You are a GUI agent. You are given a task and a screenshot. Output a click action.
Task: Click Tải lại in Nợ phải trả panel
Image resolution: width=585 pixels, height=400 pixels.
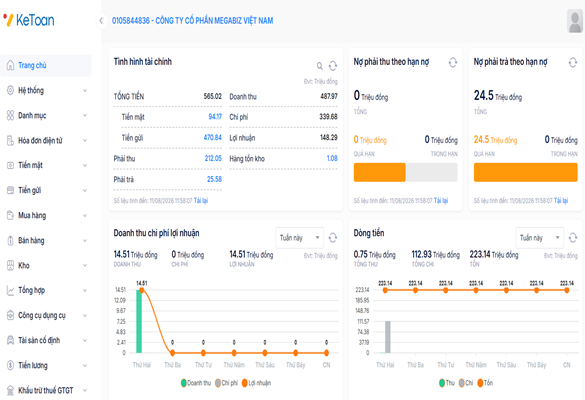pos(561,201)
